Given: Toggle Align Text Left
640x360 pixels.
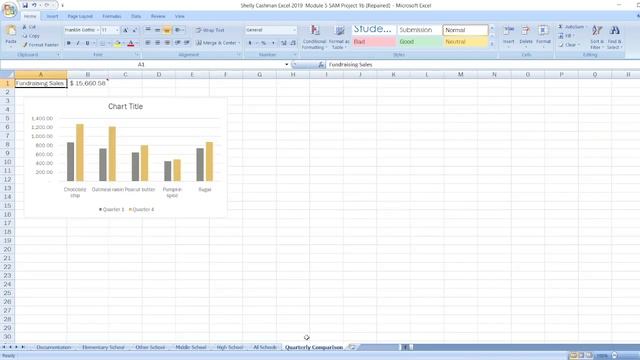Looking at the screenshot, I should 148,43.
